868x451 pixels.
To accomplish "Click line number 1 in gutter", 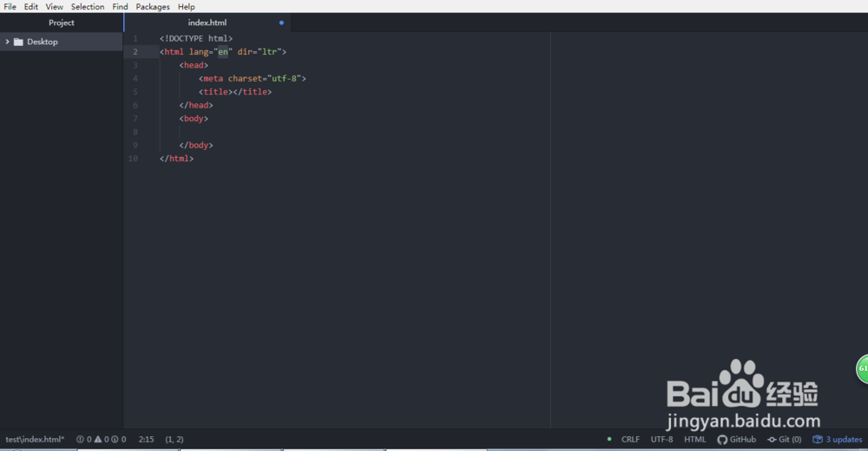I will click(x=135, y=38).
